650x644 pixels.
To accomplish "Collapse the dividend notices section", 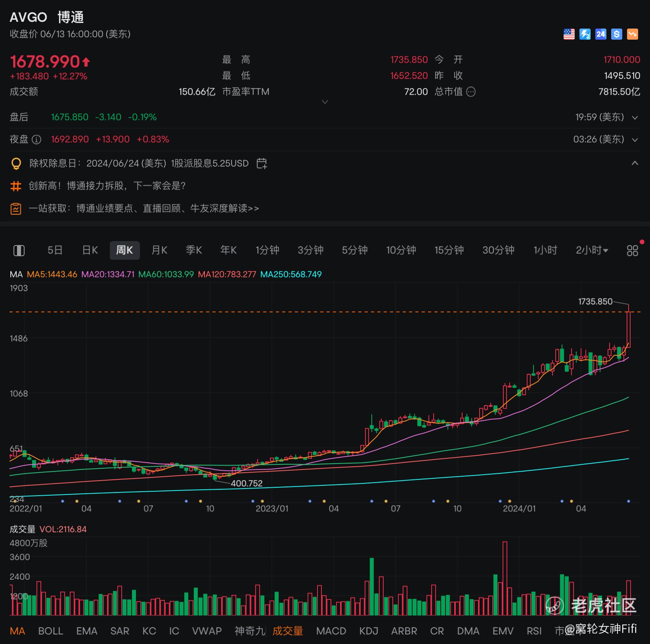I will (x=635, y=163).
